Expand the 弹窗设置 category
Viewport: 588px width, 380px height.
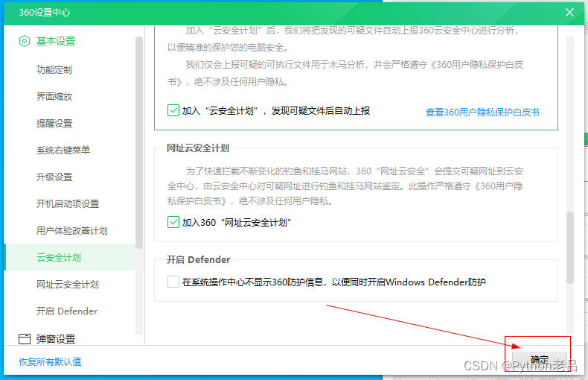56,339
